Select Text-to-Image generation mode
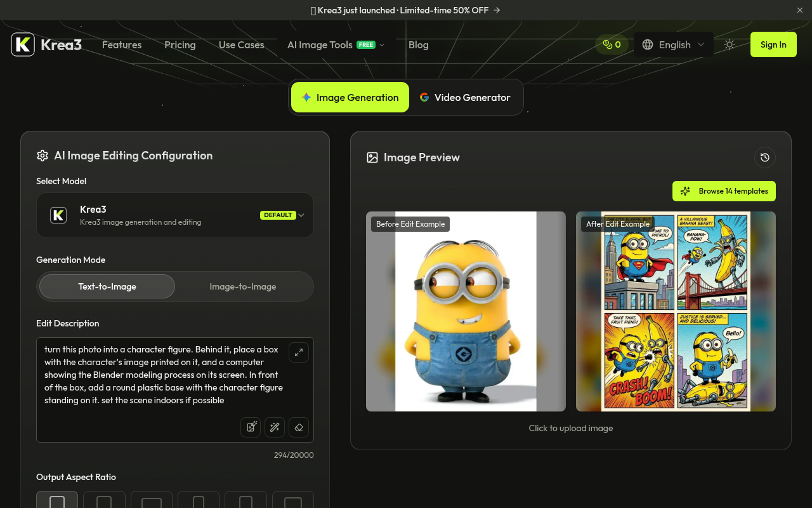The height and width of the screenshot is (508, 812). [x=107, y=286]
